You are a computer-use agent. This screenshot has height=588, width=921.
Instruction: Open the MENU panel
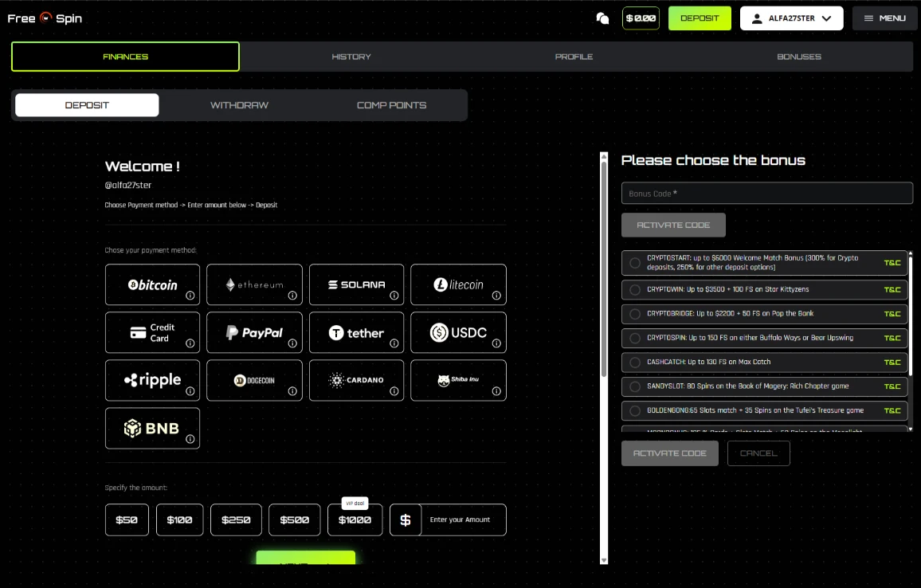click(x=884, y=18)
